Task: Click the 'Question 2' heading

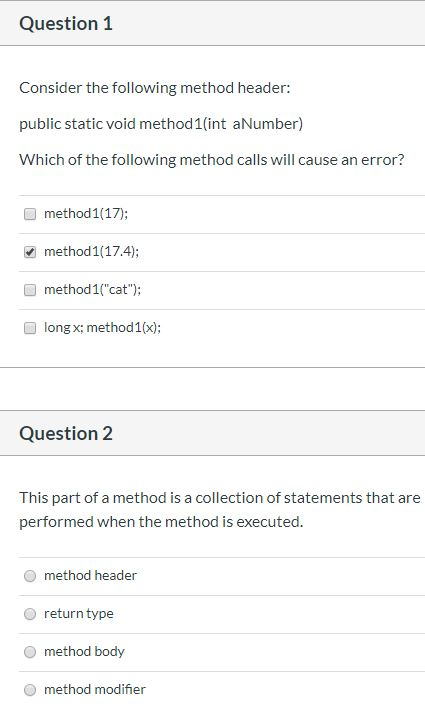Action: click(66, 433)
